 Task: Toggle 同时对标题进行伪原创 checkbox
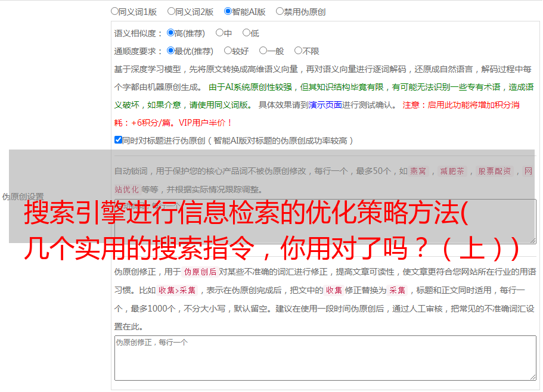118,140
